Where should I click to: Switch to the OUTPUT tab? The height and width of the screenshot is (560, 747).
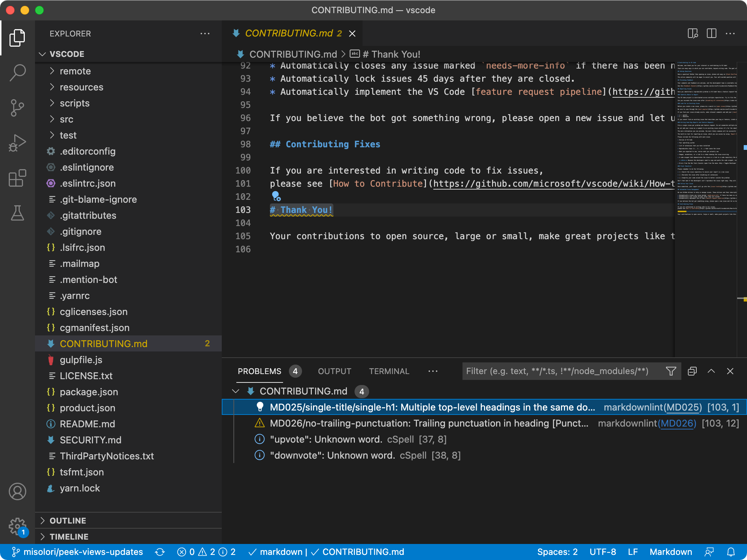coord(334,371)
